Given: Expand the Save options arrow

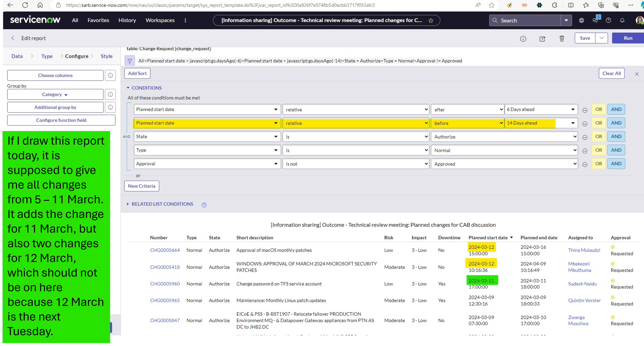Looking at the screenshot, I should (601, 38).
